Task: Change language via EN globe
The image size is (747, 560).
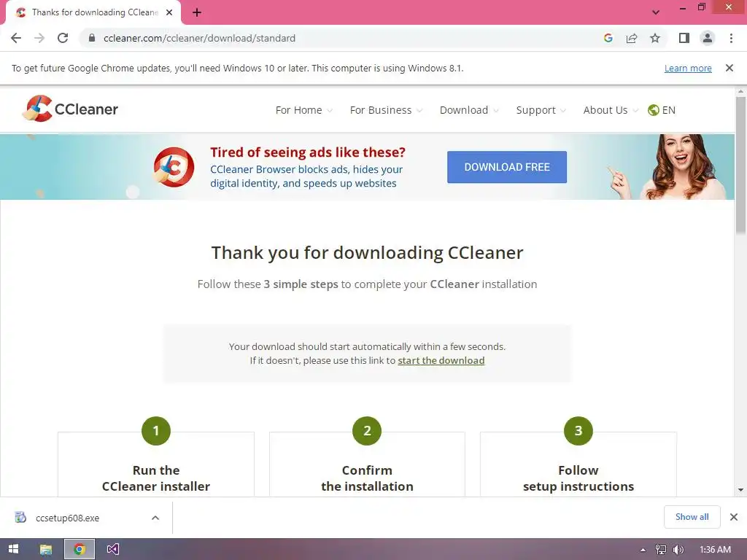Action: [x=662, y=110]
